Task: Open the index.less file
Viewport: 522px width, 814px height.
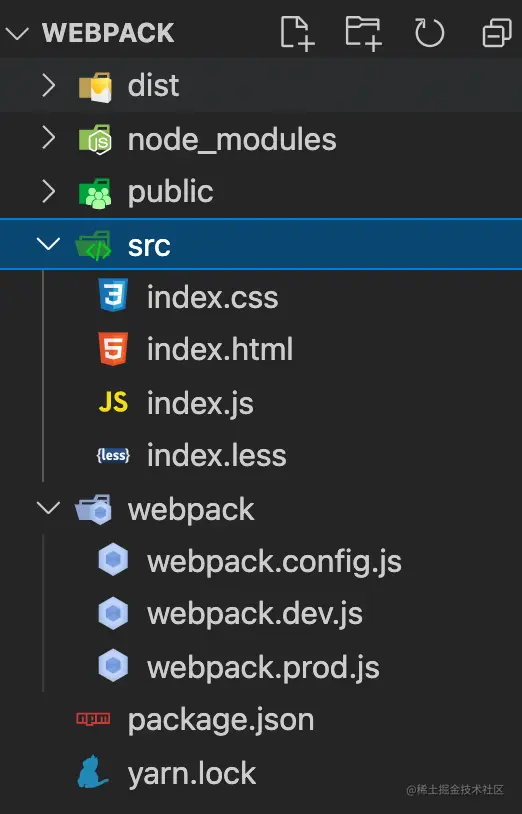Action: (217, 455)
